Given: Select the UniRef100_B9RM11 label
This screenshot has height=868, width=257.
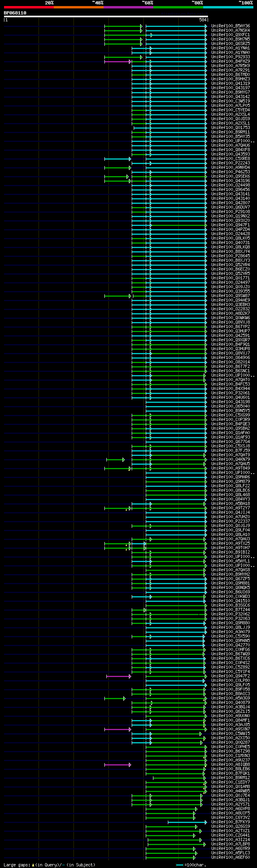Looking at the screenshot, I should point(230,132).
